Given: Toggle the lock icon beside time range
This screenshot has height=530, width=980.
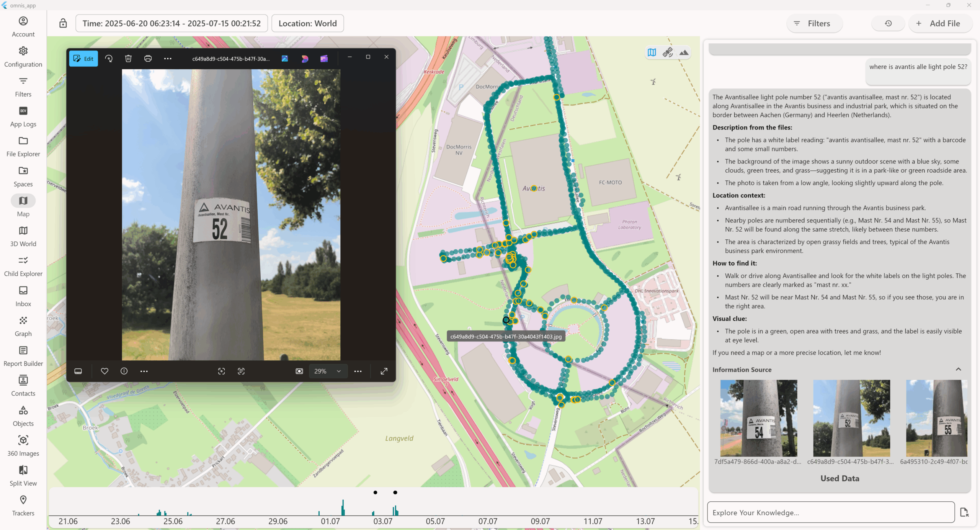Looking at the screenshot, I should click(x=63, y=23).
